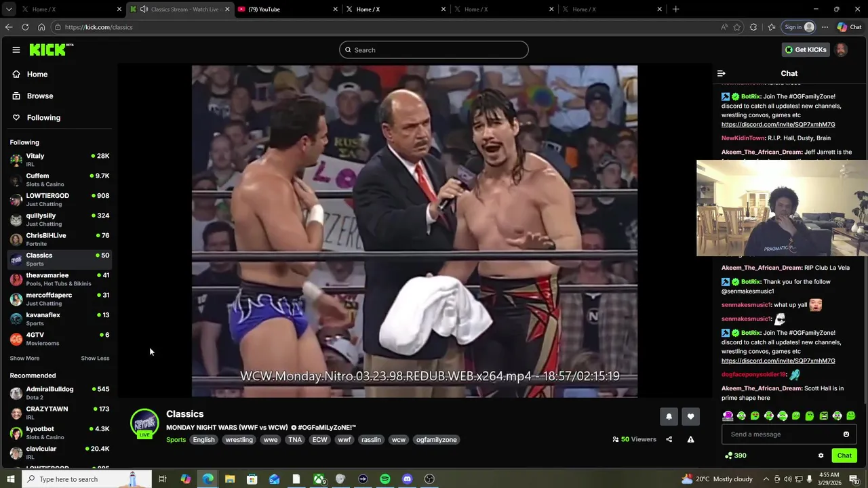
Task: Open browser home page icon
Action: (41, 27)
